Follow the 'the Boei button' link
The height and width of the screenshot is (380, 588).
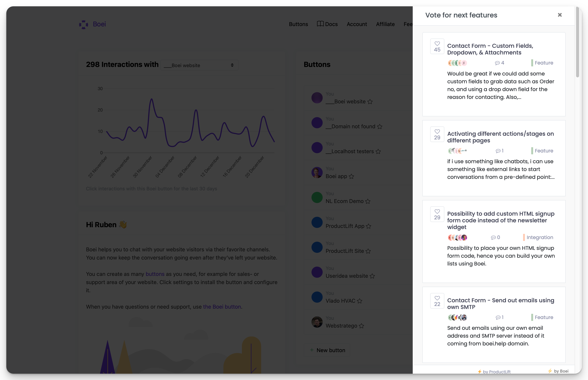222,307
